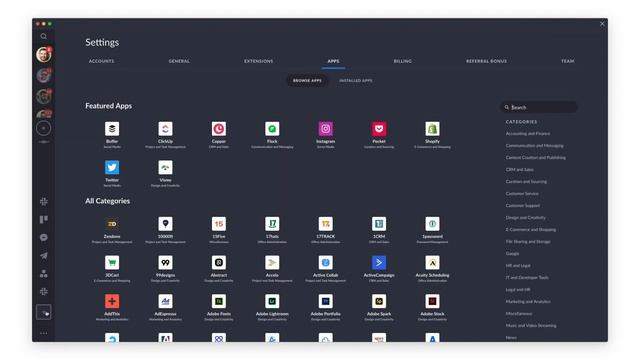Image resolution: width=640 pixels, height=360 pixels.
Task: Close the Settings panel with X
Action: 602,24
